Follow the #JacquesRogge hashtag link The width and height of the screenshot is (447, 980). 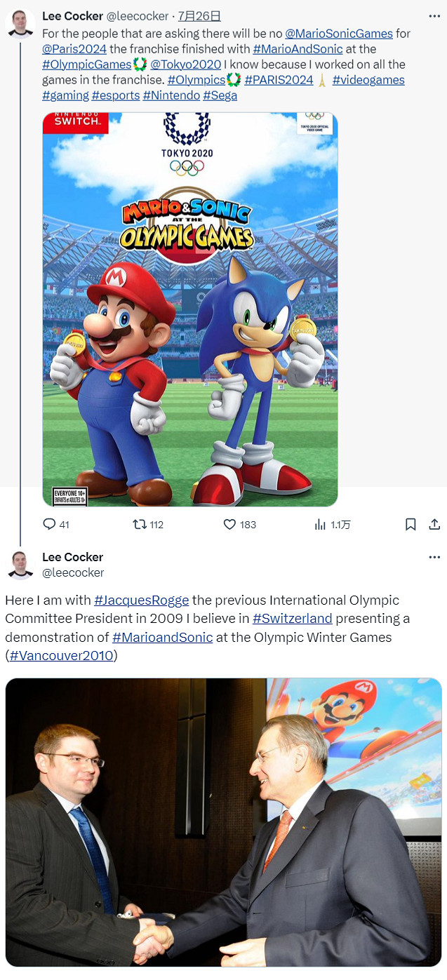pos(141,600)
